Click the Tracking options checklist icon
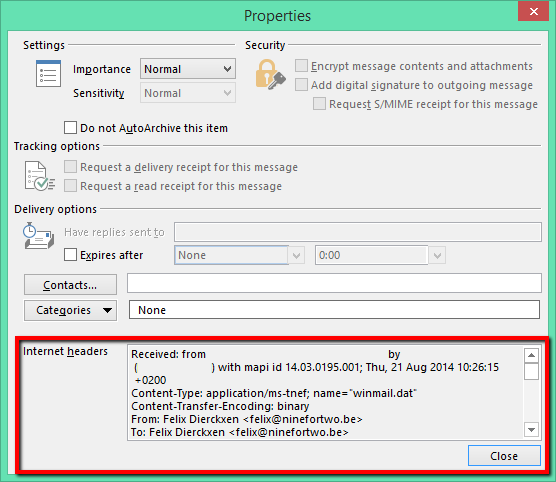Image resolution: width=556 pixels, height=482 pixels. 39,176
